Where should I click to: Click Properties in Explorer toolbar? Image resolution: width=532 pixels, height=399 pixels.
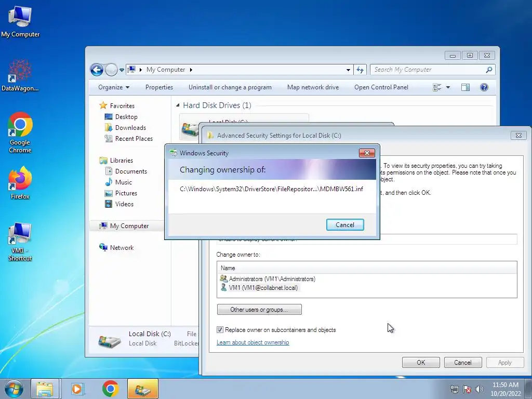coord(159,87)
